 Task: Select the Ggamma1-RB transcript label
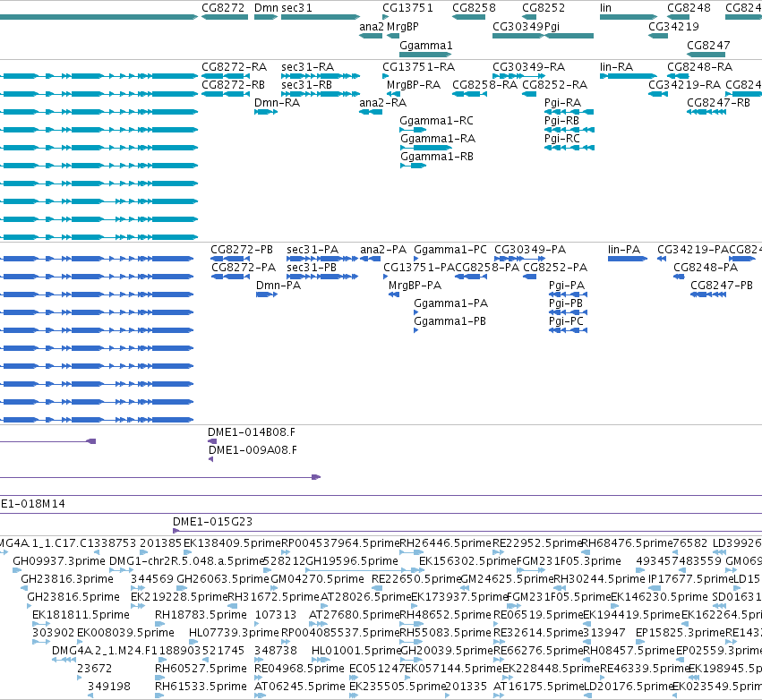pyautogui.click(x=437, y=157)
